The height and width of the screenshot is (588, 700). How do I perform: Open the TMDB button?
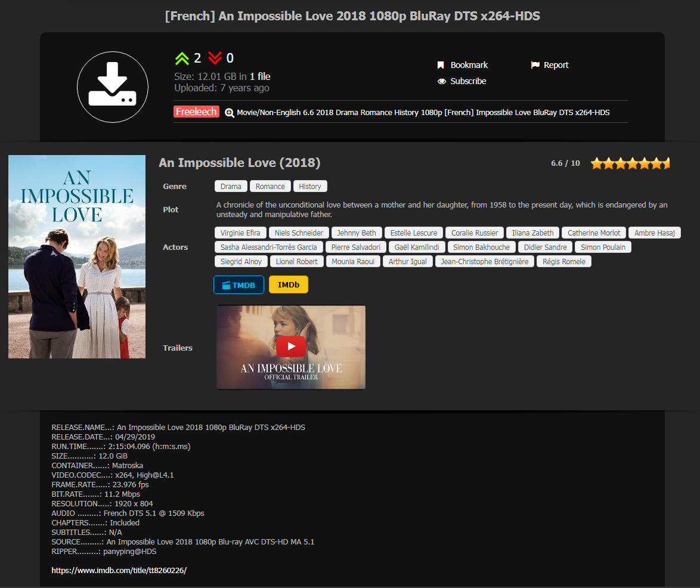point(239,285)
